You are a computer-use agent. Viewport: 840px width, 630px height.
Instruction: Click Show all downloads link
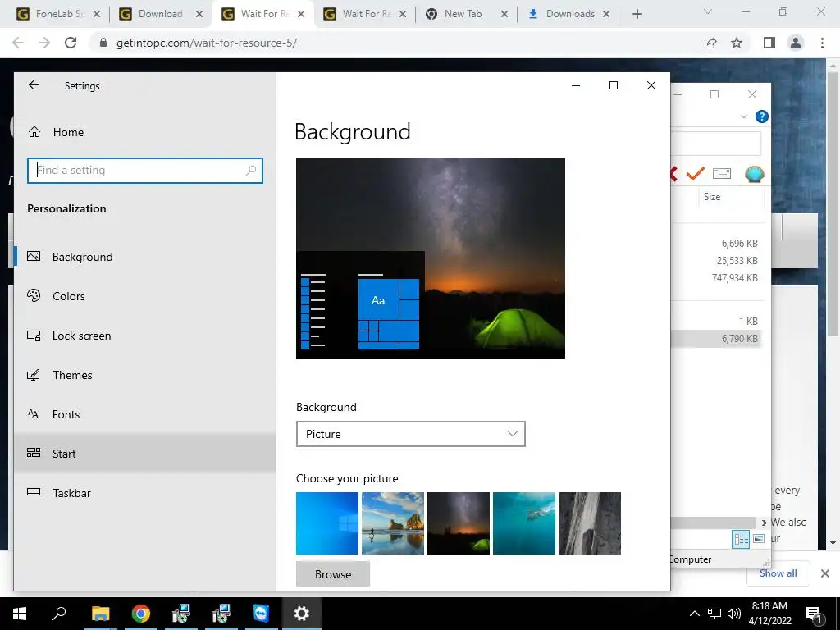coord(778,573)
